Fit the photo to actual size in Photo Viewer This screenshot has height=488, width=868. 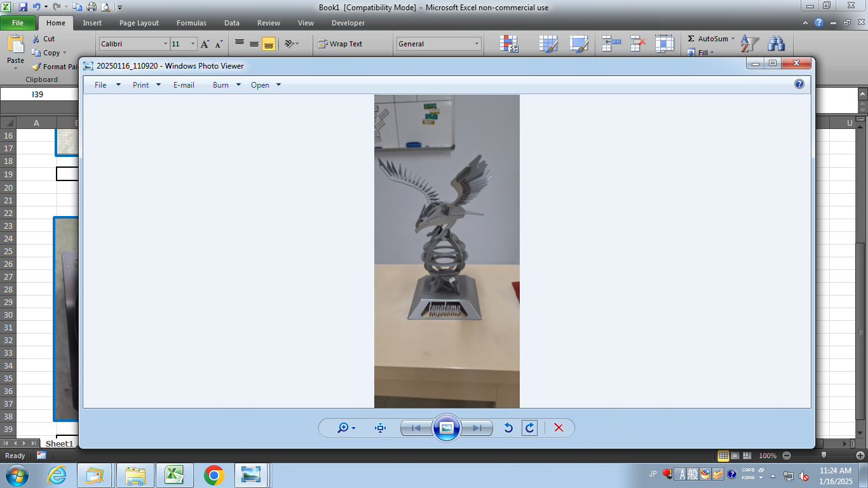pyautogui.click(x=381, y=428)
